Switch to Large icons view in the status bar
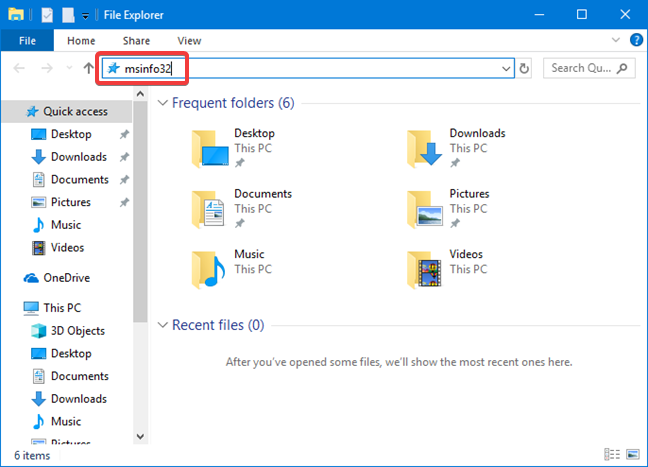The height and width of the screenshot is (467, 648). pyautogui.click(x=633, y=454)
